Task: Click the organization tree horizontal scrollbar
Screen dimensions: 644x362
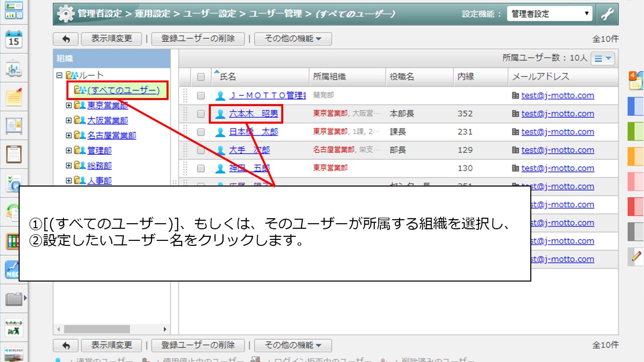Action: pyautogui.click(x=97, y=329)
